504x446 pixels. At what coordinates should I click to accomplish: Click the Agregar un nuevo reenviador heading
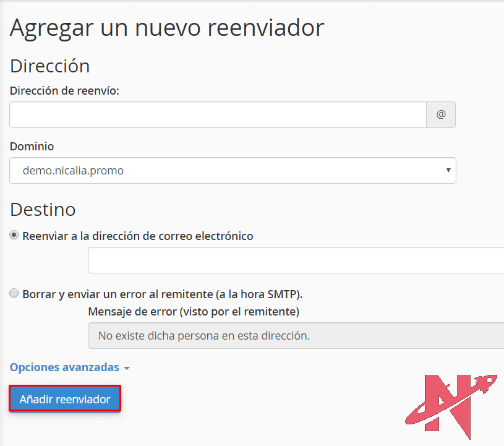[x=167, y=28]
